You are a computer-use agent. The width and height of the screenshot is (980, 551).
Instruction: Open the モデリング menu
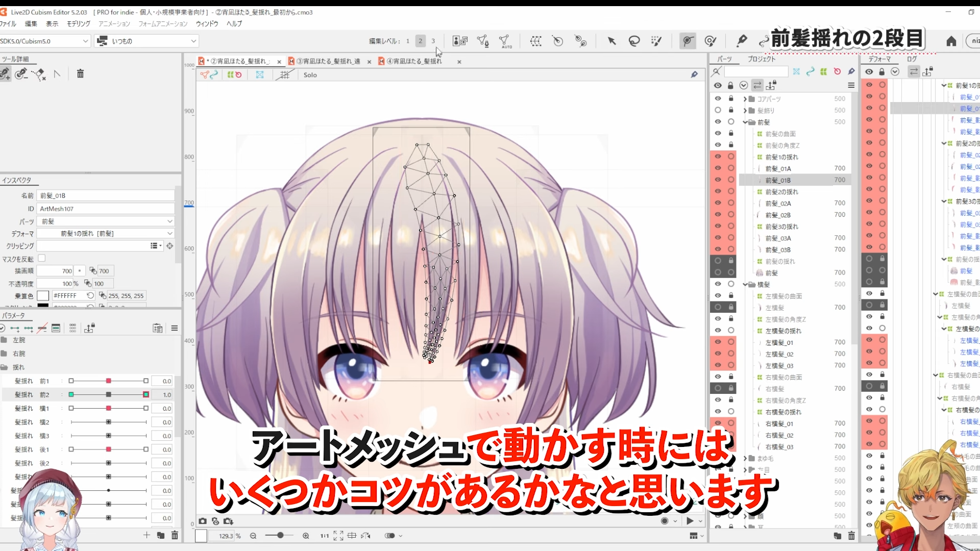(x=78, y=23)
